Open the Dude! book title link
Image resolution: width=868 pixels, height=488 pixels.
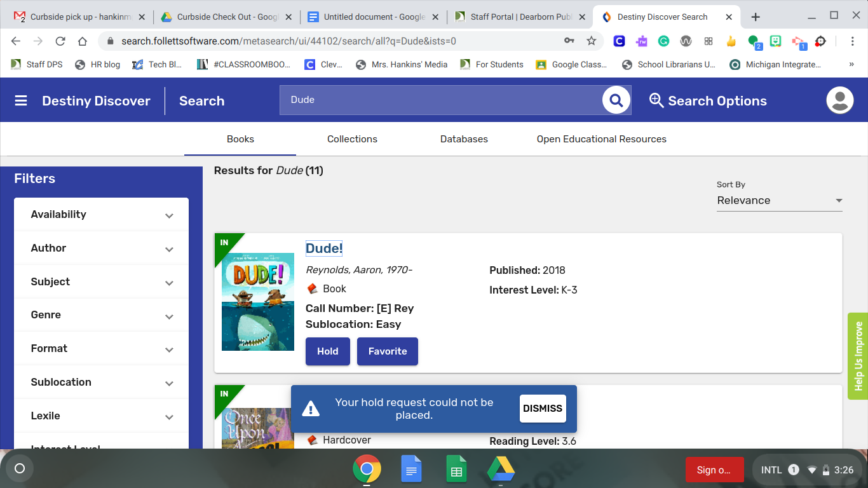(324, 248)
